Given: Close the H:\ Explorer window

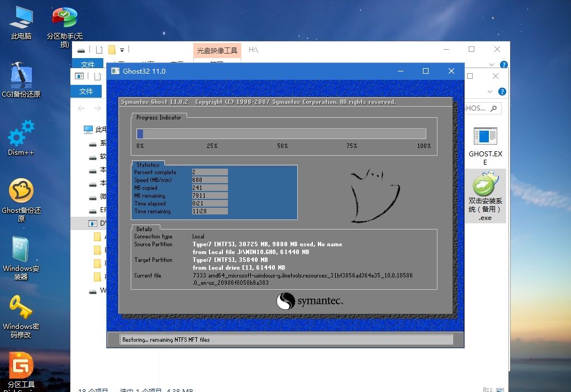Looking at the screenshot, I should [x=497, y=49].
